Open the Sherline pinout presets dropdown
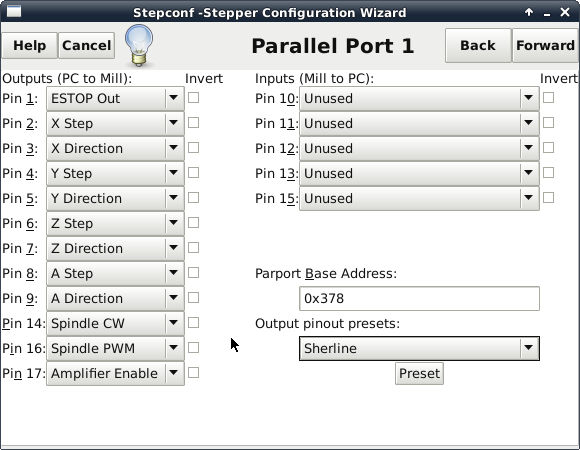Screen dimensions: 580x450 (x=419, y=348)
